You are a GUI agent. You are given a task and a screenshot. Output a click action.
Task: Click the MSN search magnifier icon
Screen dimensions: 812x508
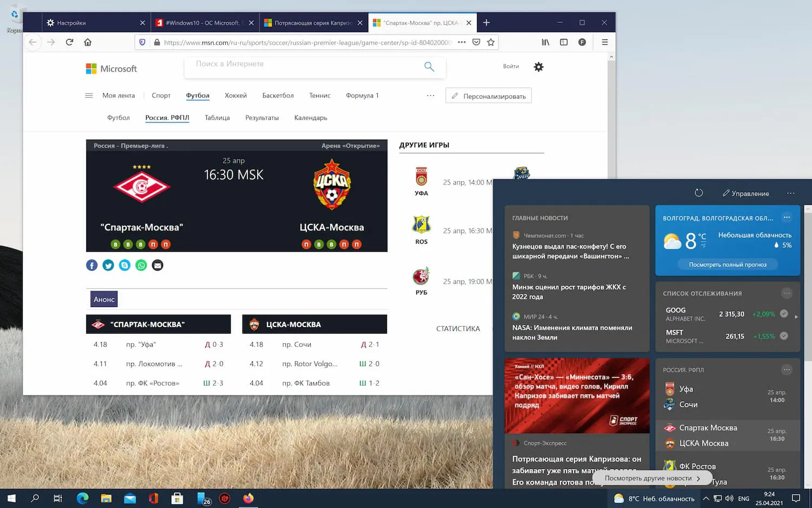(x=429, y=67)
